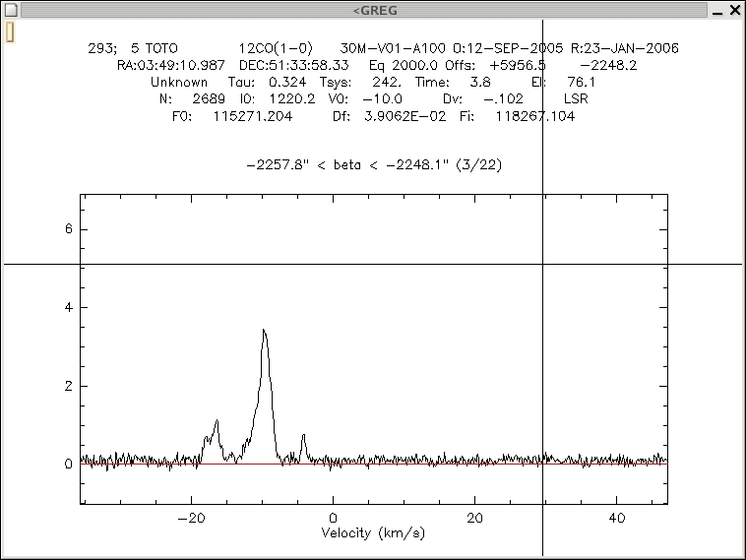Click the <GREG title bar text

point(374,10)
